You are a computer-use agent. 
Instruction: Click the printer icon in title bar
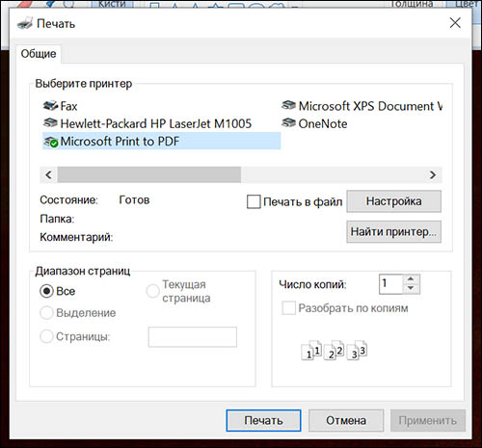[x=25, y=23]
